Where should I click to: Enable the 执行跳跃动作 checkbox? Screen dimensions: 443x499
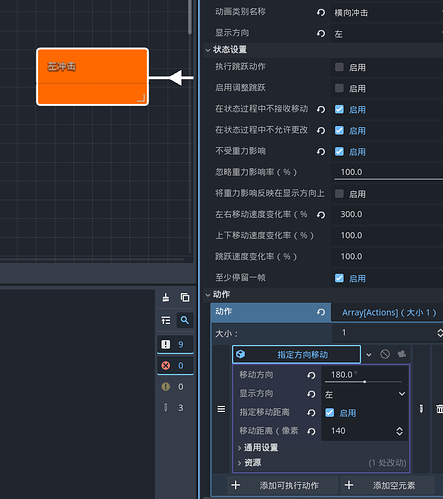pos(339,67)
